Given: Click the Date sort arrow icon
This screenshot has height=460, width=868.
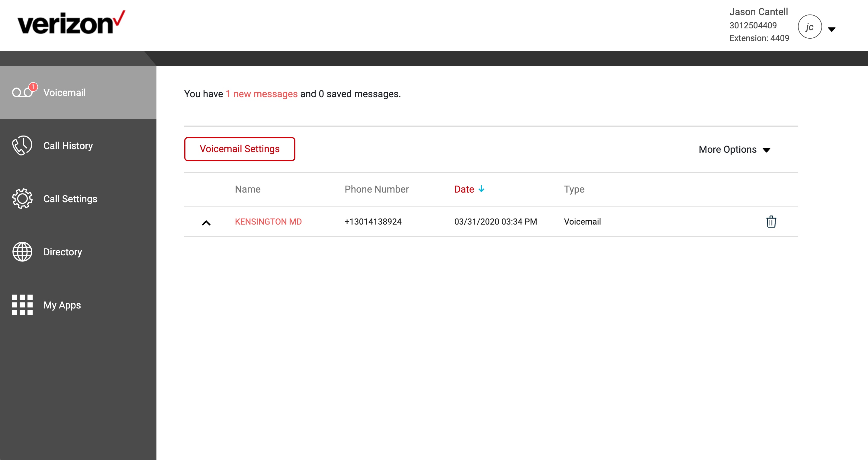Looking at the screenshot, I should click(x=481, y=189).
